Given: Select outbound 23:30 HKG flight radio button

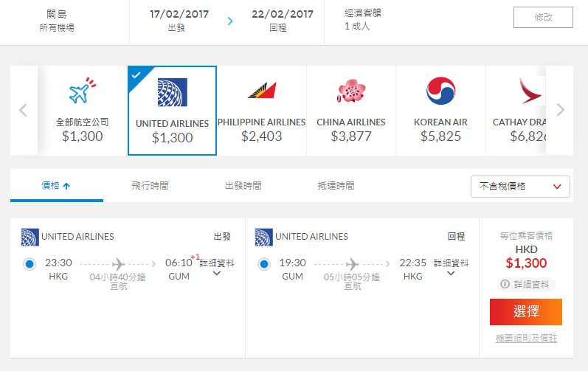Looking at the screenshot, I should (30, 264).
